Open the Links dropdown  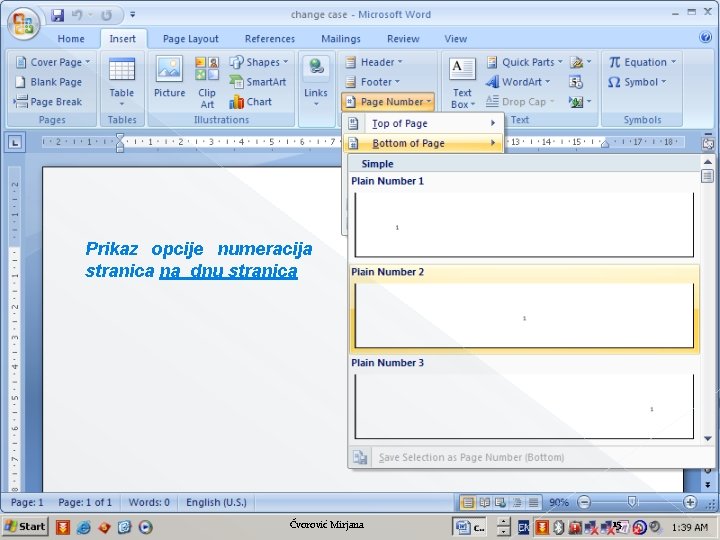coord(316,82)
